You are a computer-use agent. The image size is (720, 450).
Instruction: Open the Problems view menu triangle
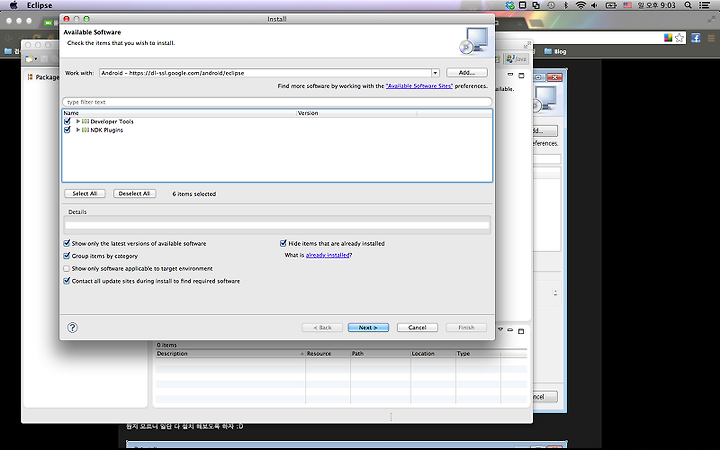click(x=501, y=329)
